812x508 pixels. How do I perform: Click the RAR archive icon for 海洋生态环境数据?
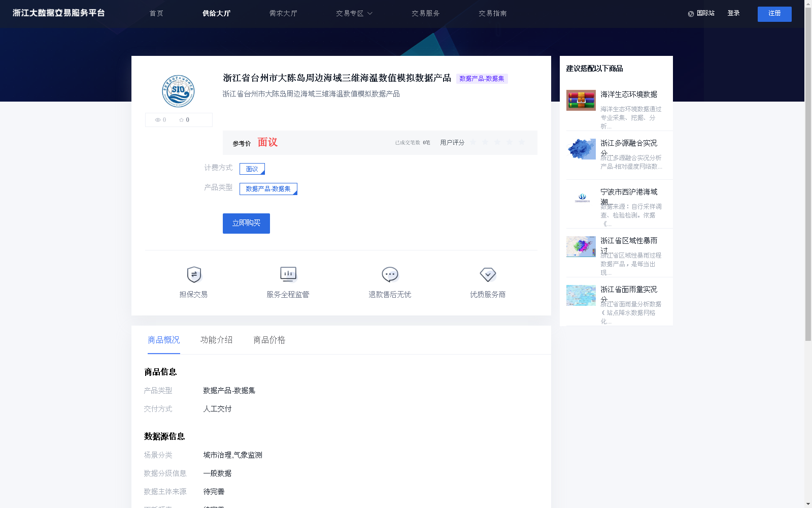[581, 100]
